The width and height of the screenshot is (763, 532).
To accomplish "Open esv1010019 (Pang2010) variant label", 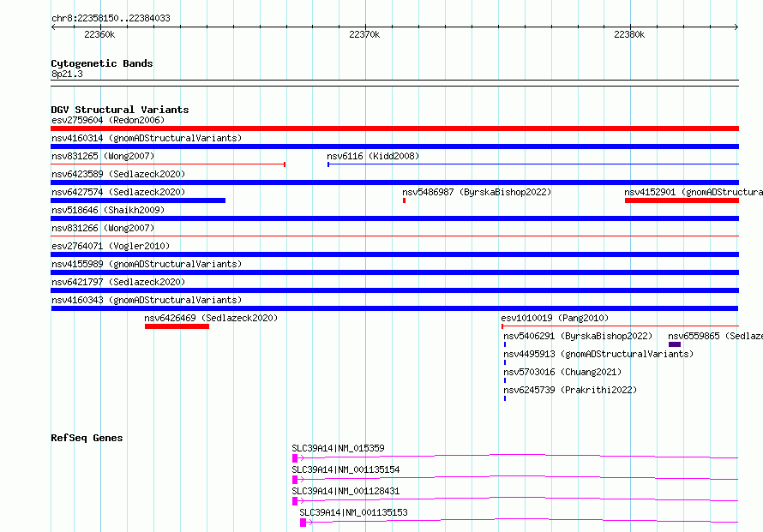I will pyautogui.click(x=555, y=318).
